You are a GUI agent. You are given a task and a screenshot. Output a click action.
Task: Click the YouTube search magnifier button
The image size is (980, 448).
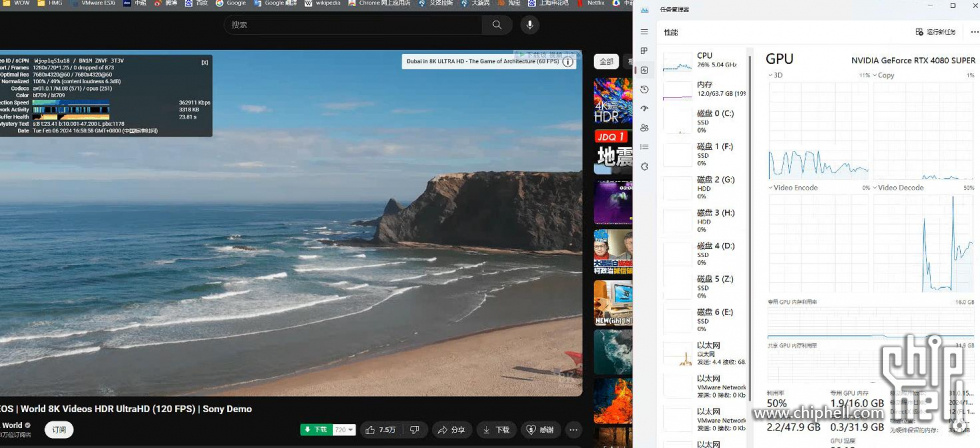click(x=497, y=25)
